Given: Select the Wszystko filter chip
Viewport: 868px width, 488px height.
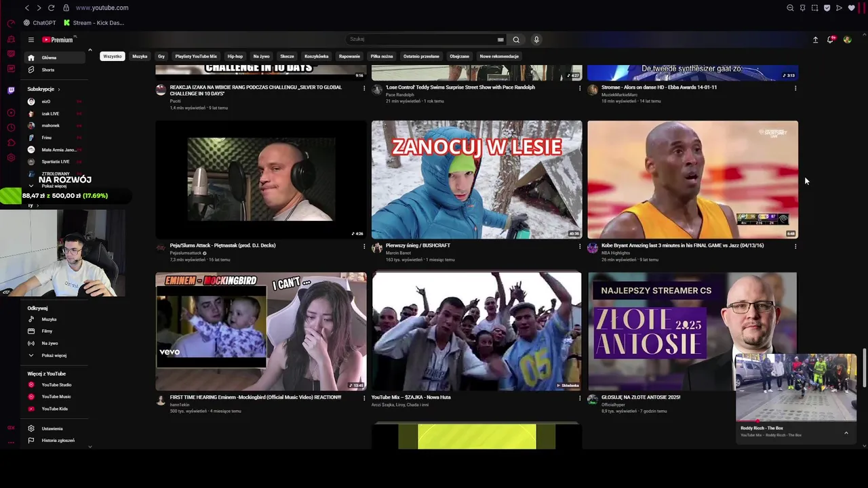Looking at the screenshot, I should [113, 56].
